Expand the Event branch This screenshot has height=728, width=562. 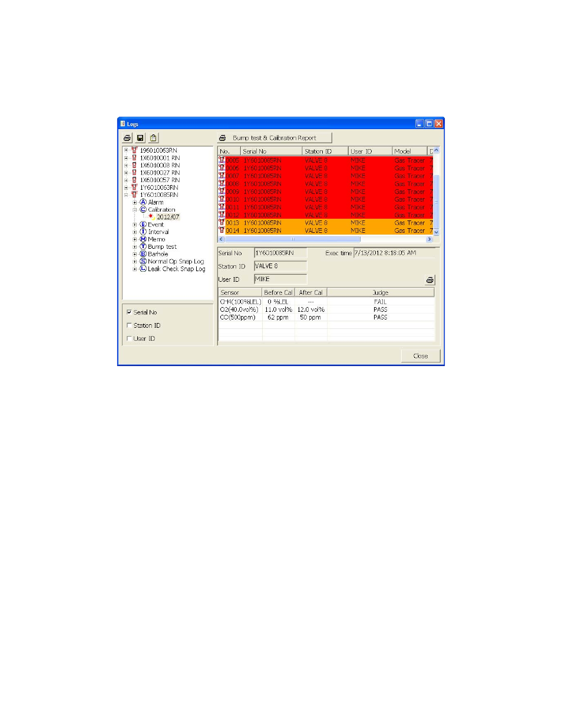(135, 225)
